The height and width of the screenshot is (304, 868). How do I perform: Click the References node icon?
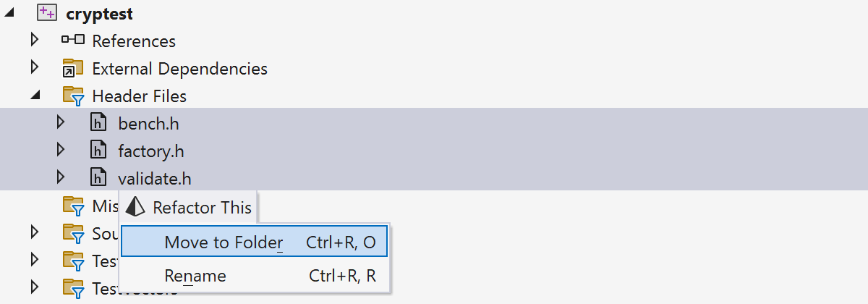[x=73, y=41]
